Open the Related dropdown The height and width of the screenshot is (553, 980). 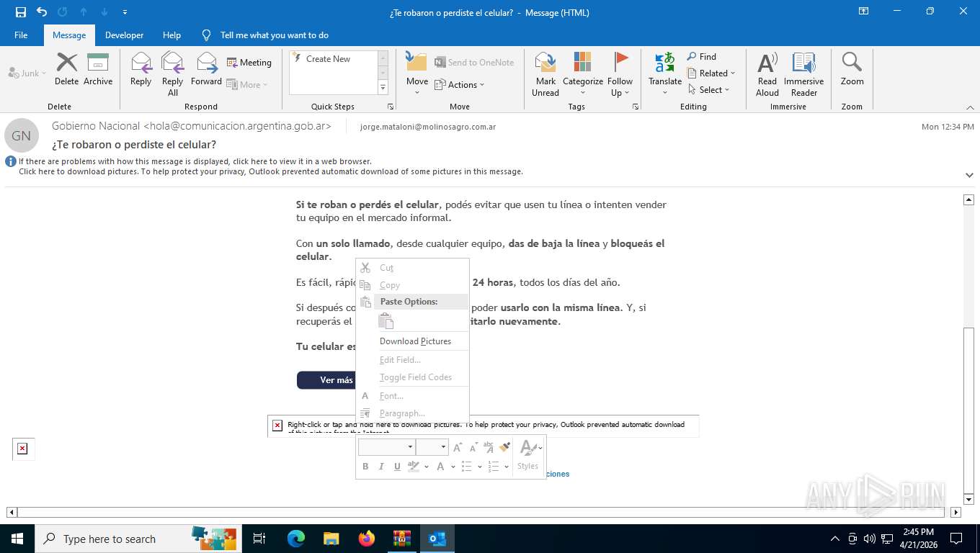pos(710,73)
